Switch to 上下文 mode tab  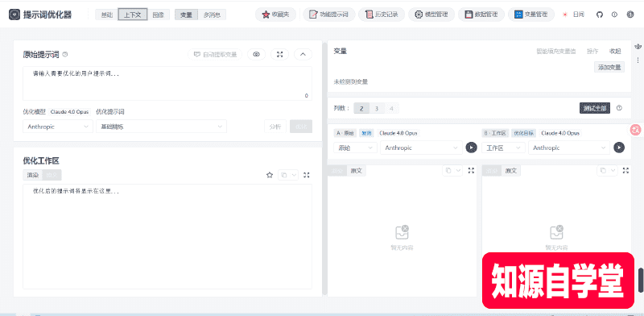click(x=132, y=15)
